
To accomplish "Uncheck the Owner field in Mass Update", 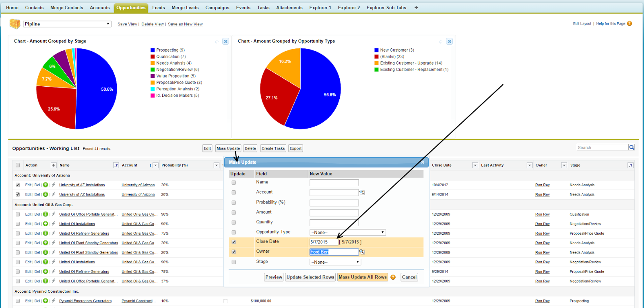I will pyautogui.click(x=234, y=252).
